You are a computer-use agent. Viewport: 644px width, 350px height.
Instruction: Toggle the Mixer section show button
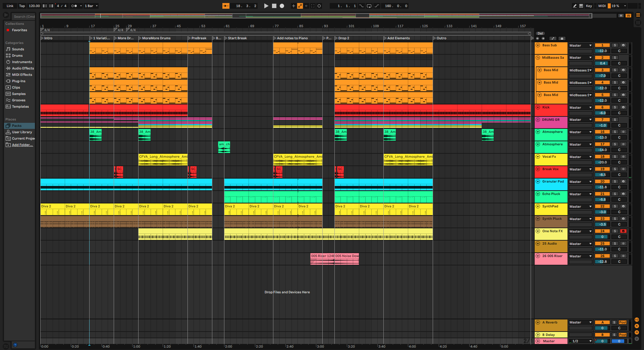[637, 332]
